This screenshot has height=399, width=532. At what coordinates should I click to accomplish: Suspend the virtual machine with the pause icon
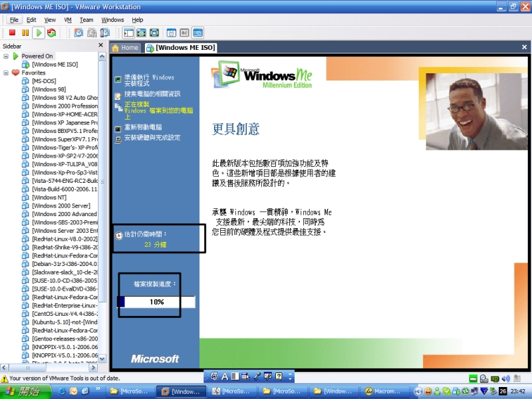25,33
